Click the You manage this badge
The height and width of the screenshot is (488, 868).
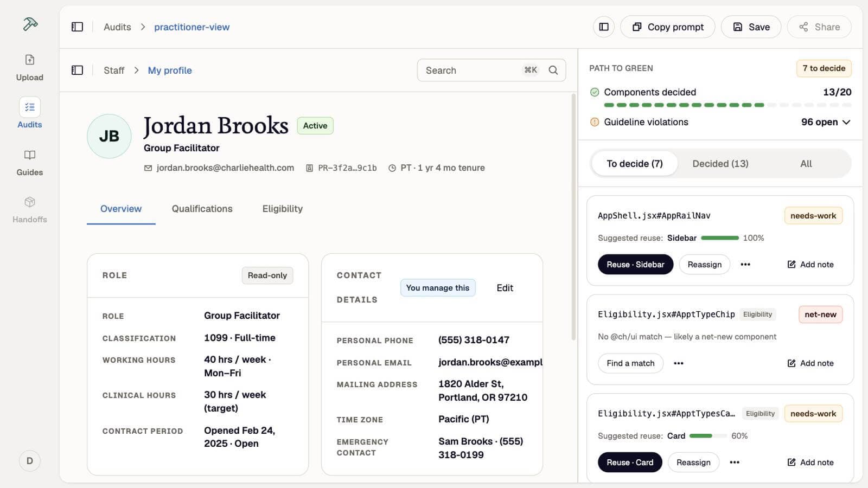[x=438, y=288]
